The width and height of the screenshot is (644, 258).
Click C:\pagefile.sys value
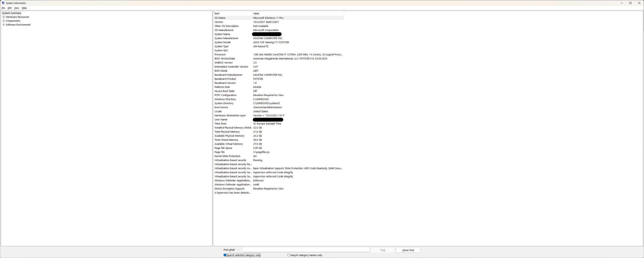click(261, 152)
